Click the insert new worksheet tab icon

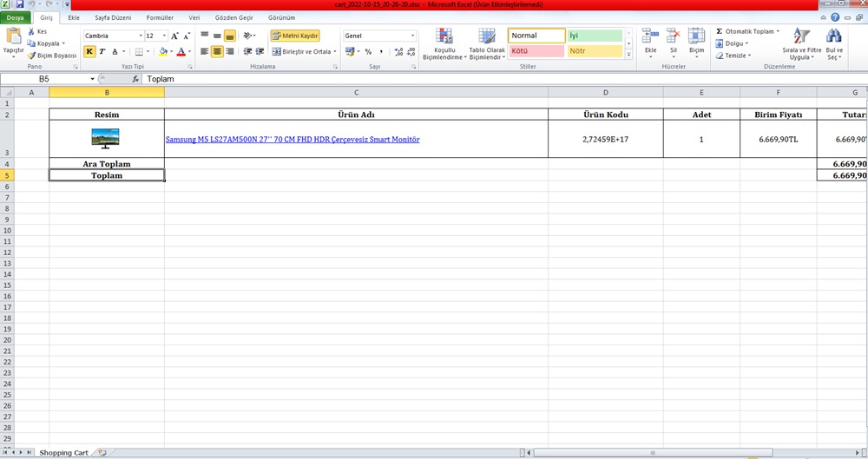tap(102, 452)
